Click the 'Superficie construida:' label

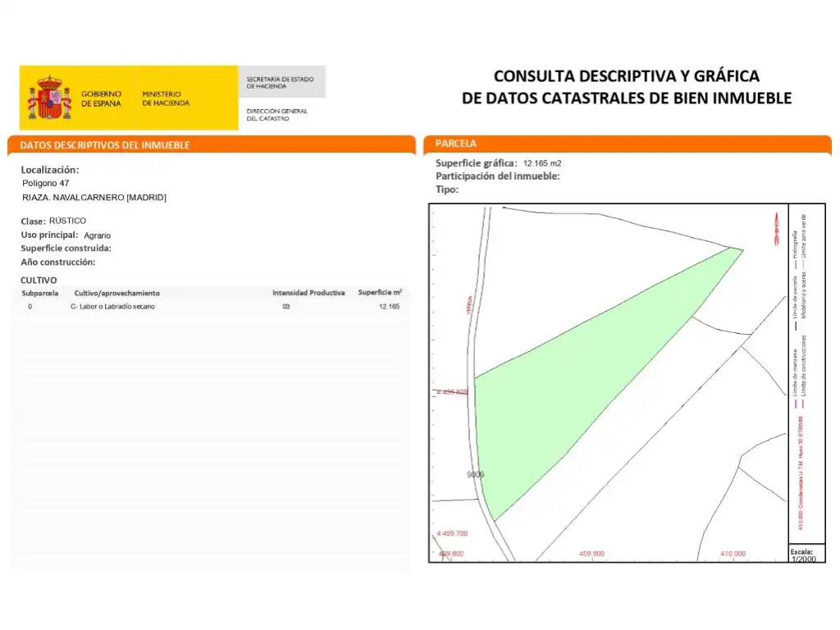pos(66,248)
